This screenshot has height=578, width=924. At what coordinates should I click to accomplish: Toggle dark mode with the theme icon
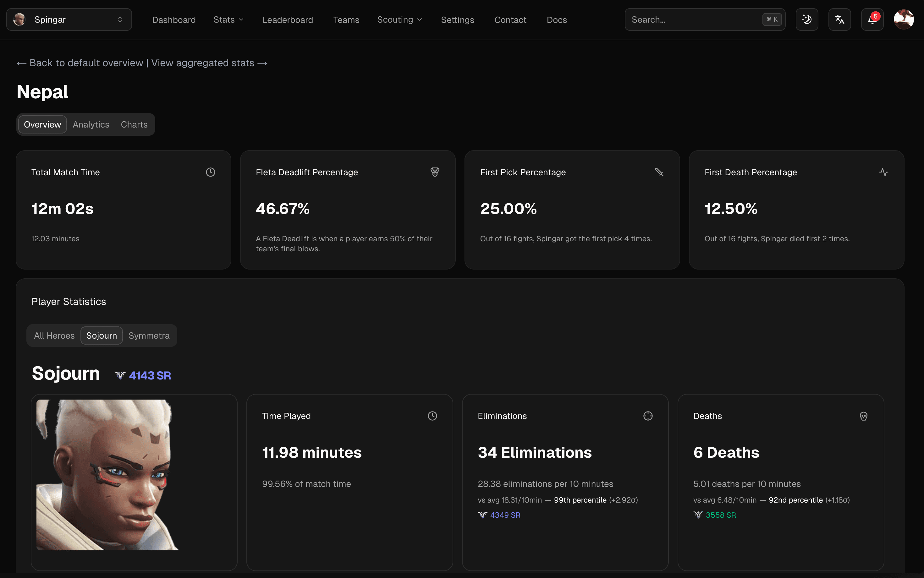[807, 19]
